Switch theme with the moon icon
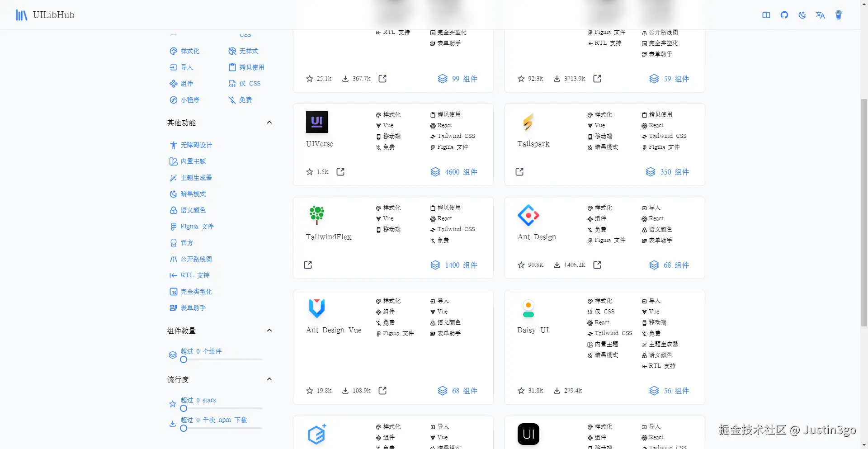Screen dimensions: 868x449 pos(802,15)
